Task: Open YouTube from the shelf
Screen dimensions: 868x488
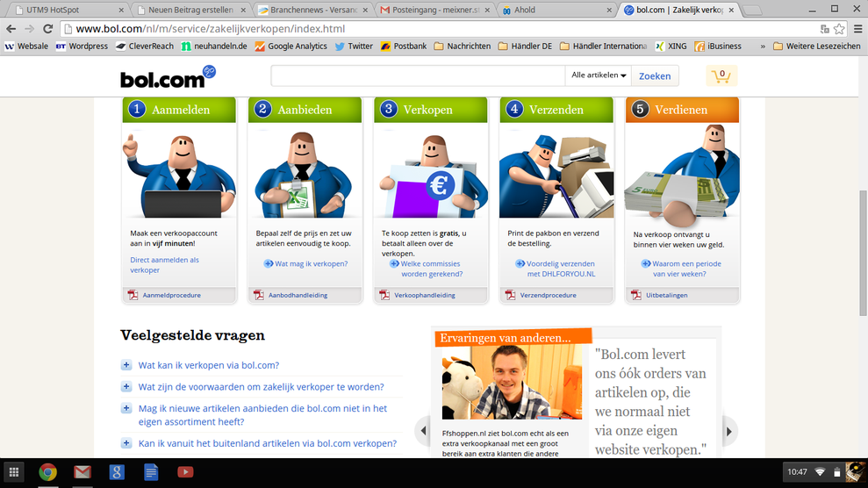Action: pyautogui.click(x=185, y=472)
